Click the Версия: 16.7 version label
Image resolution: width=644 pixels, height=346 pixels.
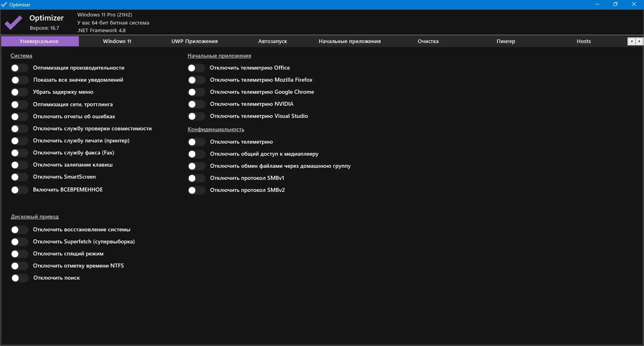(x=44, y=28)
